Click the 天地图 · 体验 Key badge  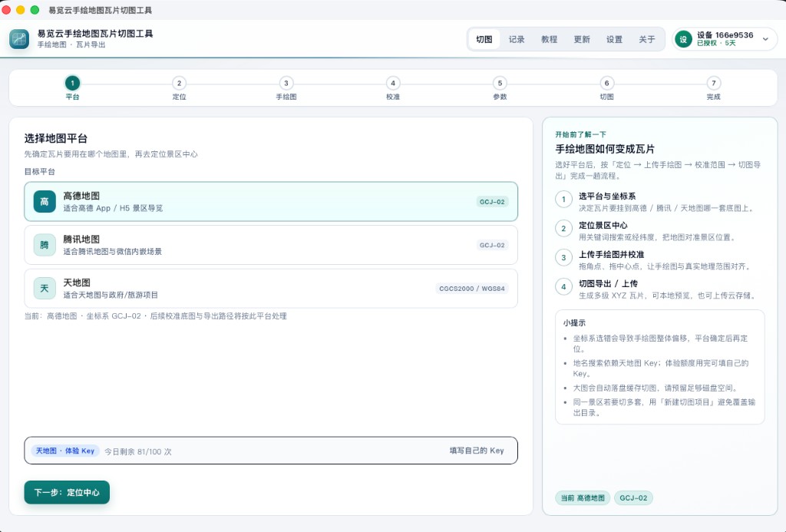(x=65, y=451)
